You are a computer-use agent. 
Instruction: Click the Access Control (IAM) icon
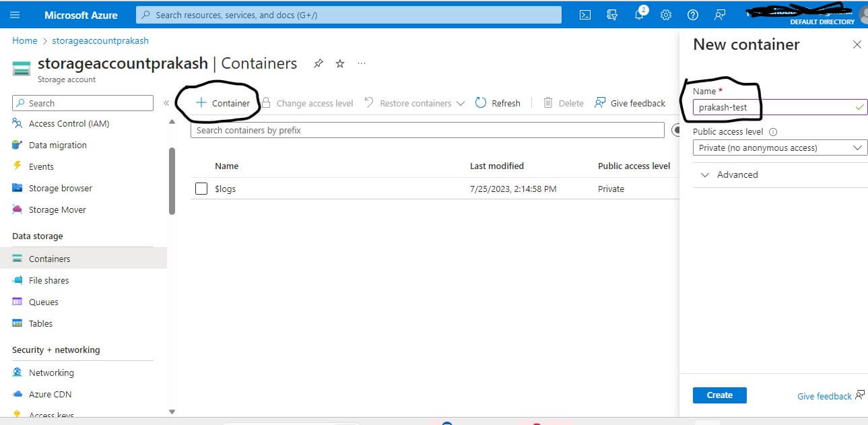(x=18, y=123)
